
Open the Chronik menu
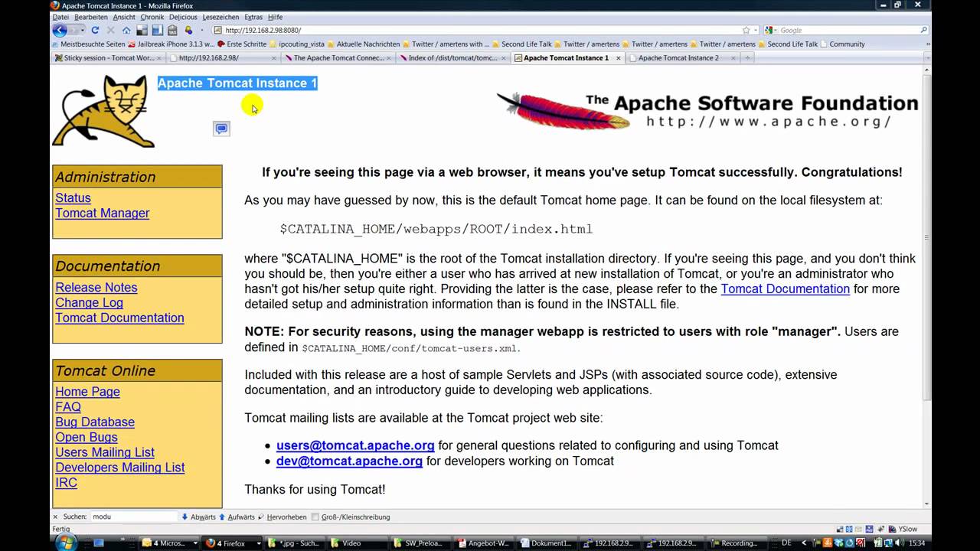(x=152, y=17)
